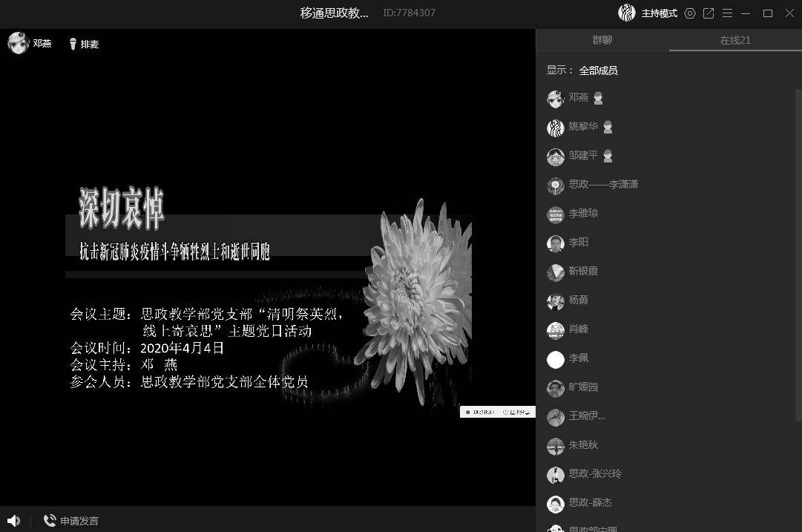
Task: Open the settings icon in the title bar
Action: click(x=690, y=13)
